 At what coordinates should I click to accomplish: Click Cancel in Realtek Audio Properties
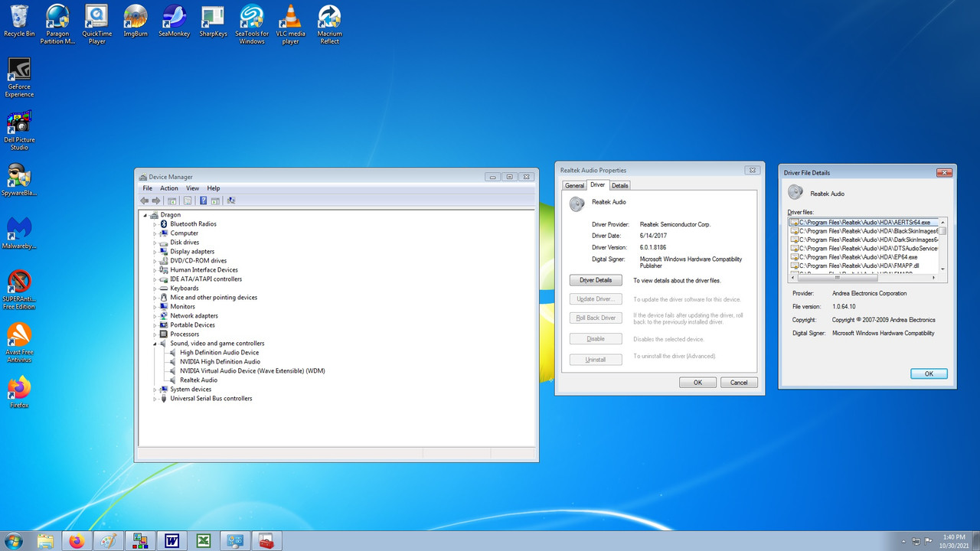click(739, 383)
